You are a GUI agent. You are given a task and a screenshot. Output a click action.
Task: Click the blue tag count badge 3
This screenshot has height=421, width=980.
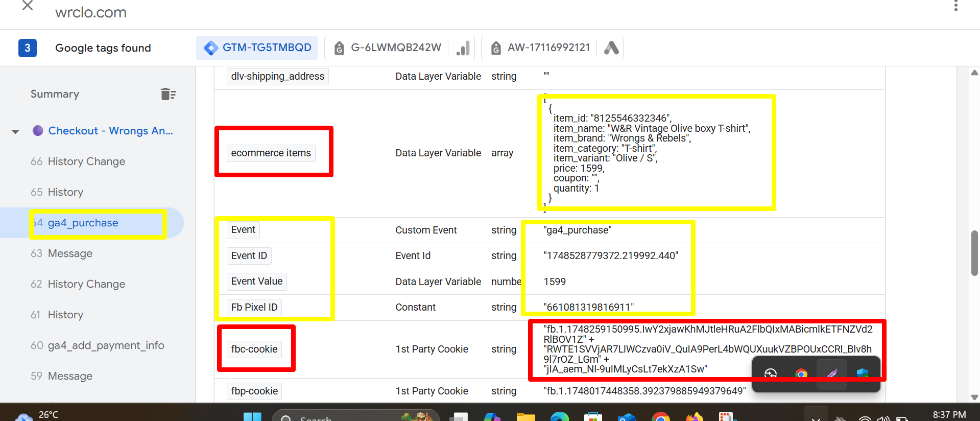[28, 48]
